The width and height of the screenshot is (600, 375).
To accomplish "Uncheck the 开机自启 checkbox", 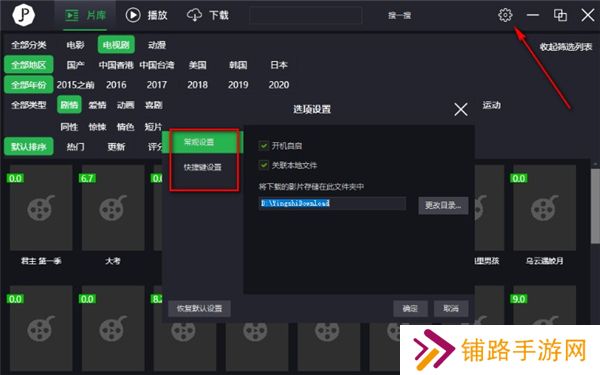I will (263, 145).
